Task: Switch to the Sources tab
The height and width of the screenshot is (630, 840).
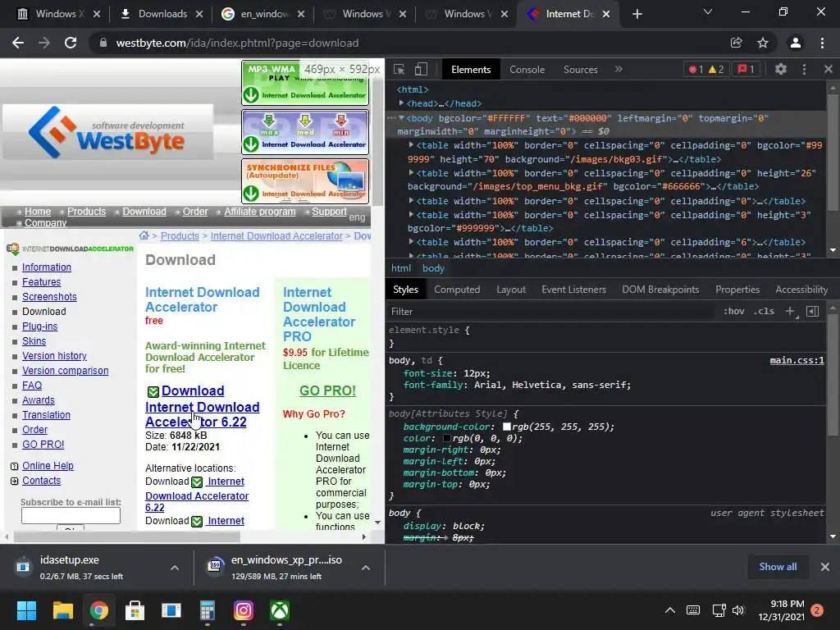Action: point(580,69)
